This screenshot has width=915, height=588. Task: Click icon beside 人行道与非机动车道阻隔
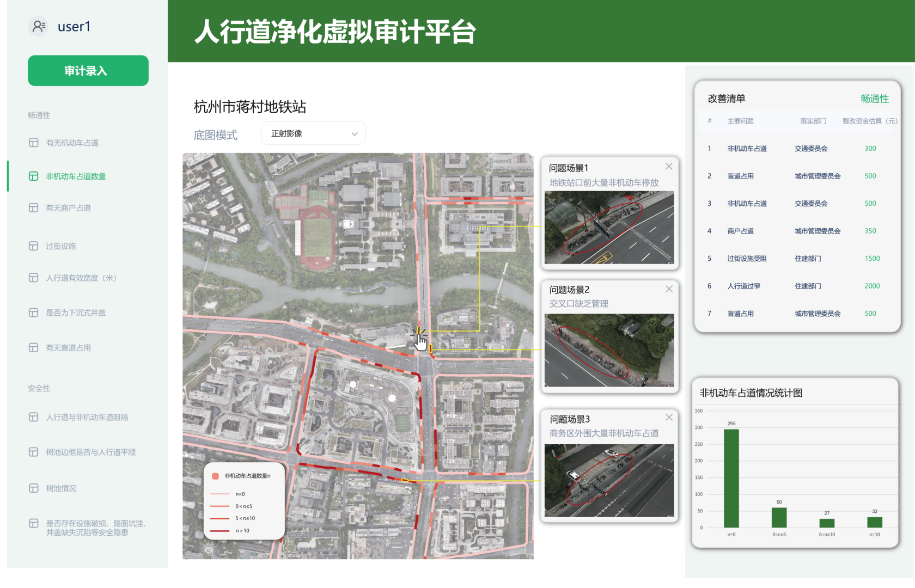point(34,417)
